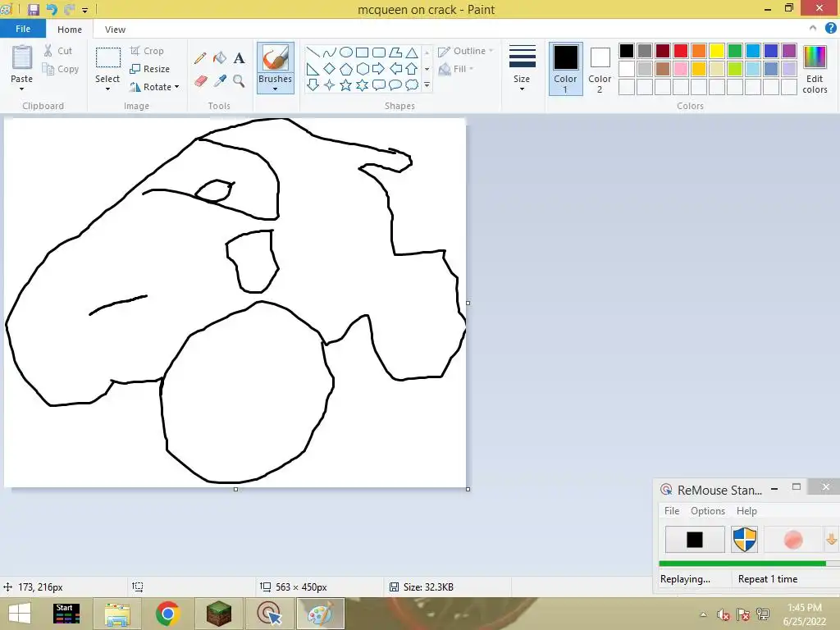Click the Resize button
The image size is (840, 630).
[150, 69]
